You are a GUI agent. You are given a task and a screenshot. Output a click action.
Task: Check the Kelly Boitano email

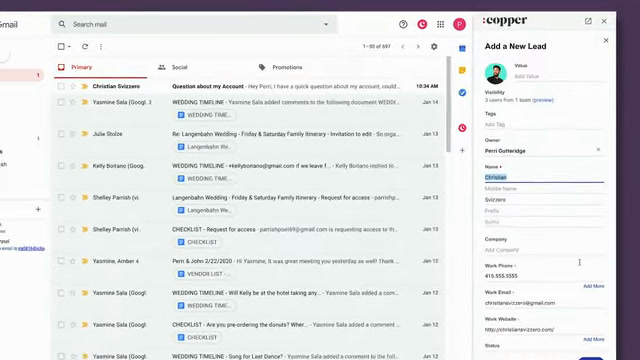(x=61, y=166)
